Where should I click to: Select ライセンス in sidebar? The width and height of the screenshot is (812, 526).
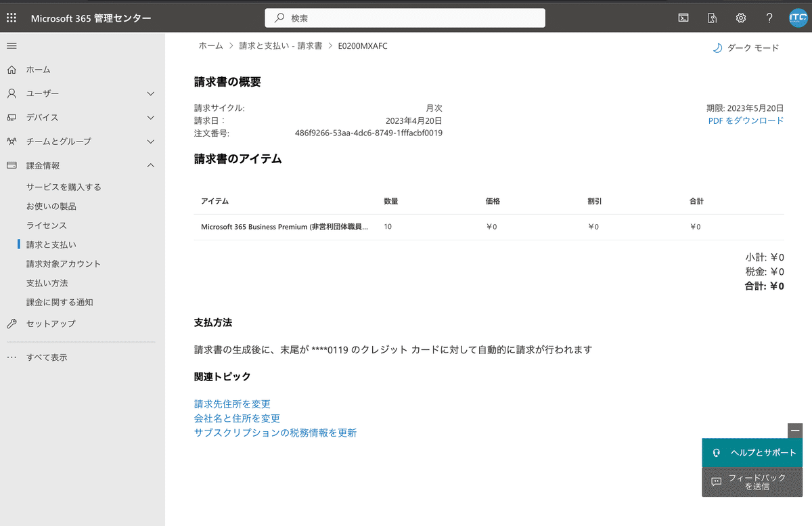(x=47, y=225)
